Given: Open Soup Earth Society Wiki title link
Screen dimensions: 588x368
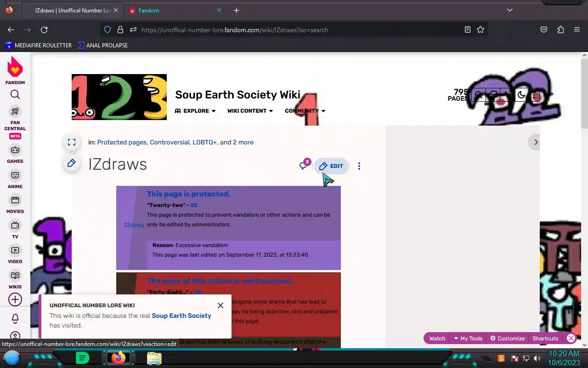Looking at the screenshot, I should point(237,95).
